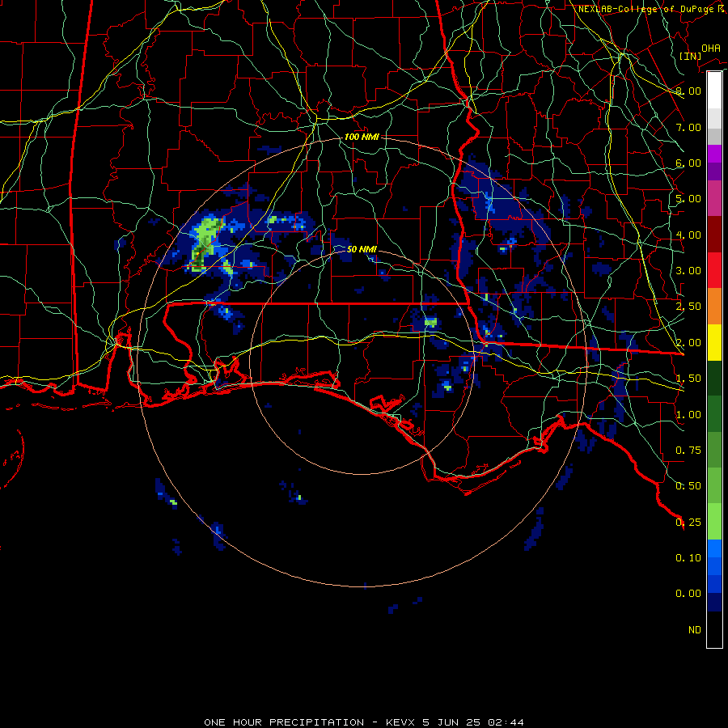This screenshot has height=728, width=728.
Task: Click the "100 NMI" range ring label
Action: coord(362,137)
